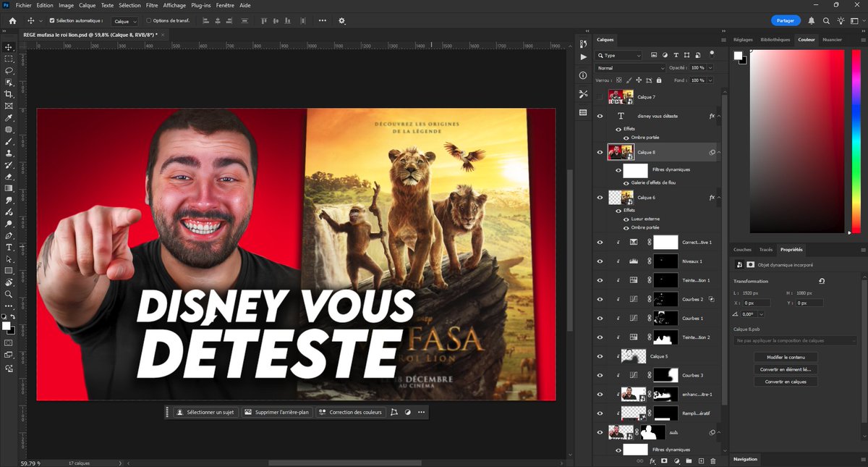Open the blend mode Normal dropdown
This screenshot has height=467, width=868.
(x=630, y=68)
